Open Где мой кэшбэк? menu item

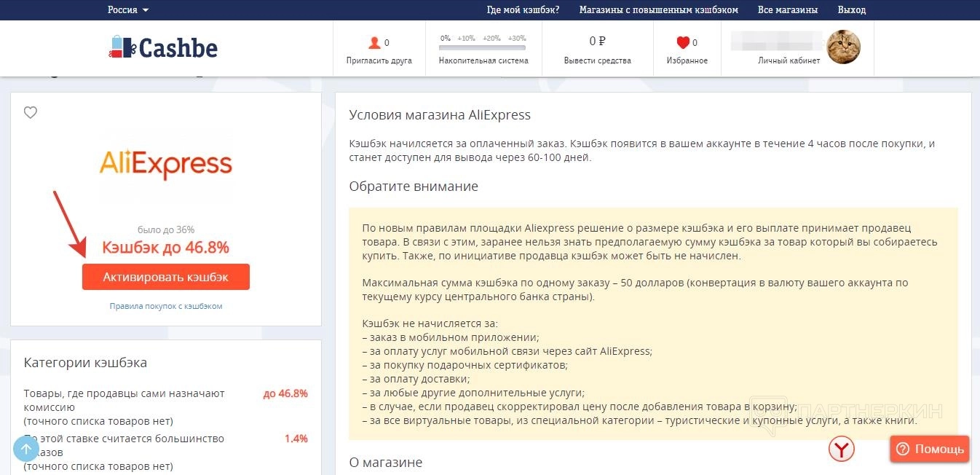[523, 10]
